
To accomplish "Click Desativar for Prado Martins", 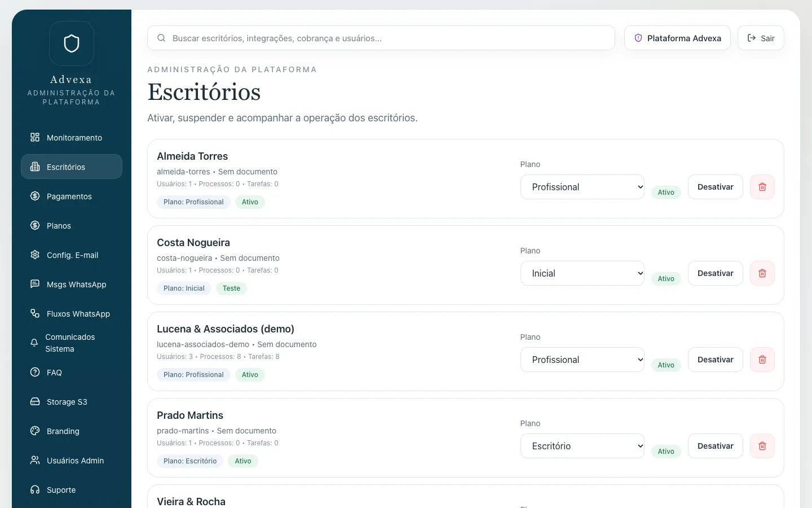I will [x=716, y=446].
